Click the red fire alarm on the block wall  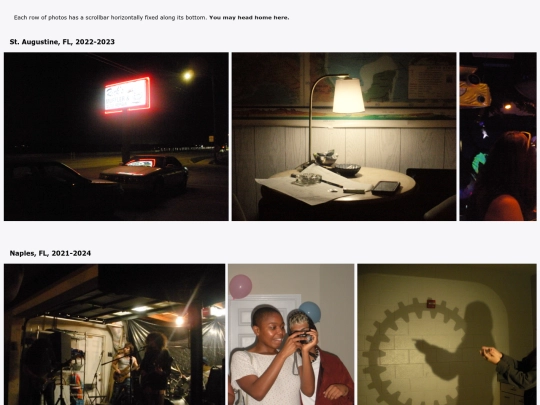[431, 303]
